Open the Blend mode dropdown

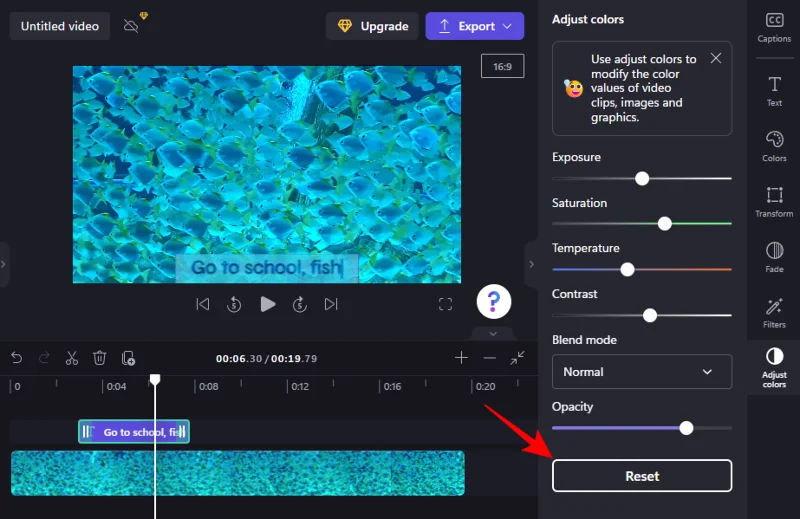642,372
